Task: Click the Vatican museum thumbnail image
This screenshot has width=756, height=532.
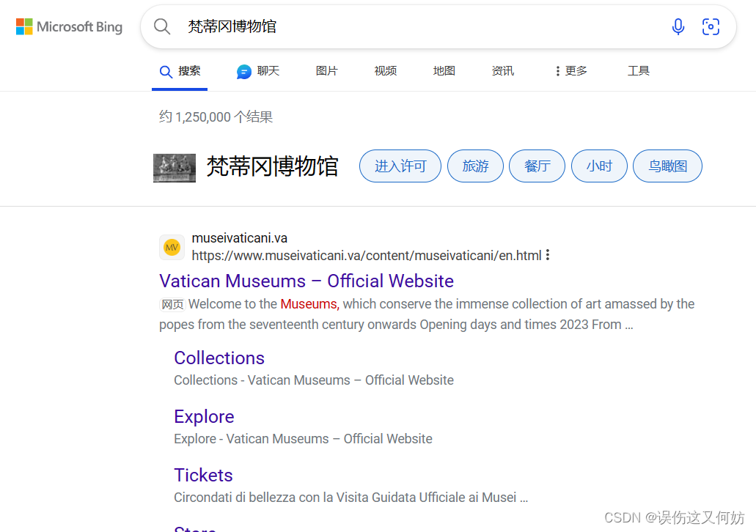Action: tap(175, 169)
